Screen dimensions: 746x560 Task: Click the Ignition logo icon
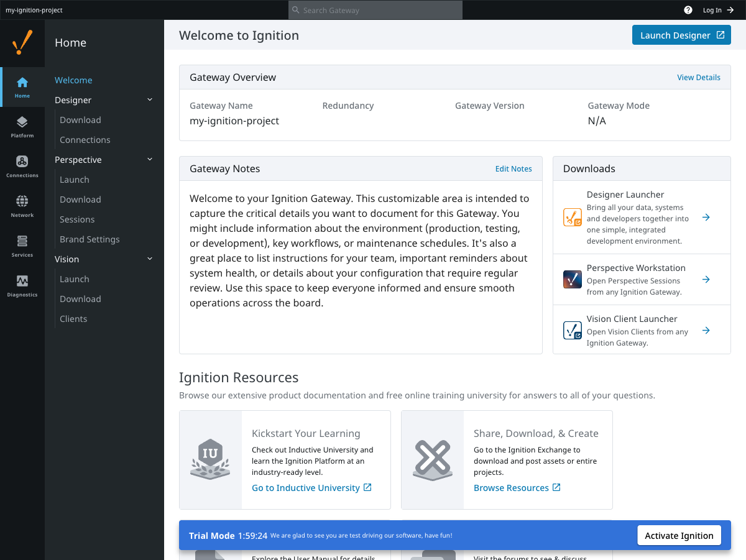(22, 43)
